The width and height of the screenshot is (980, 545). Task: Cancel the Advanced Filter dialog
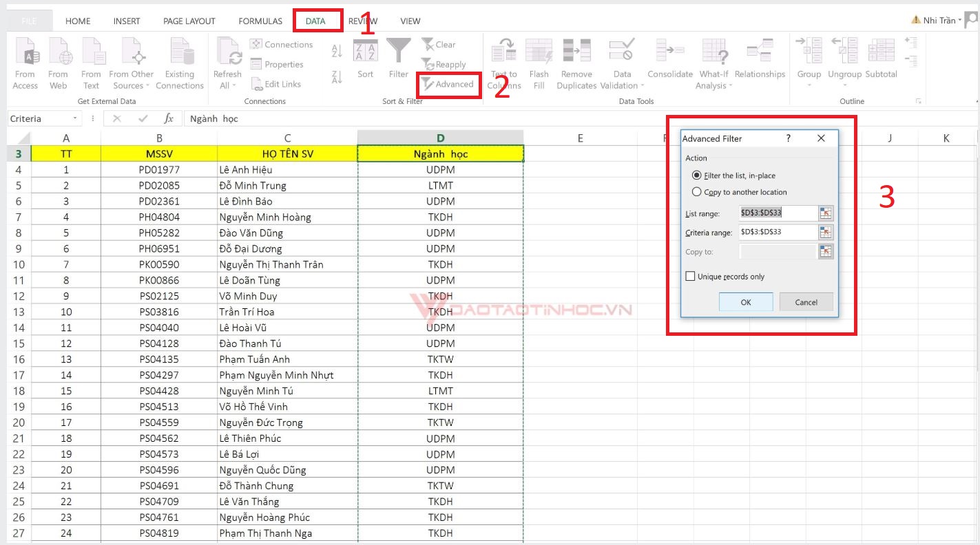806,301
